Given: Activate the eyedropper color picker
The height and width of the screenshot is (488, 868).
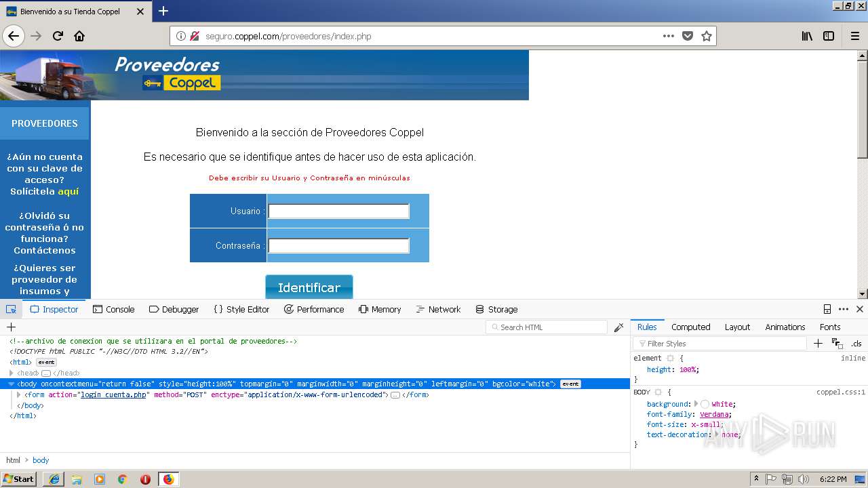Looking at the screenshot, I should coord(618,327).
